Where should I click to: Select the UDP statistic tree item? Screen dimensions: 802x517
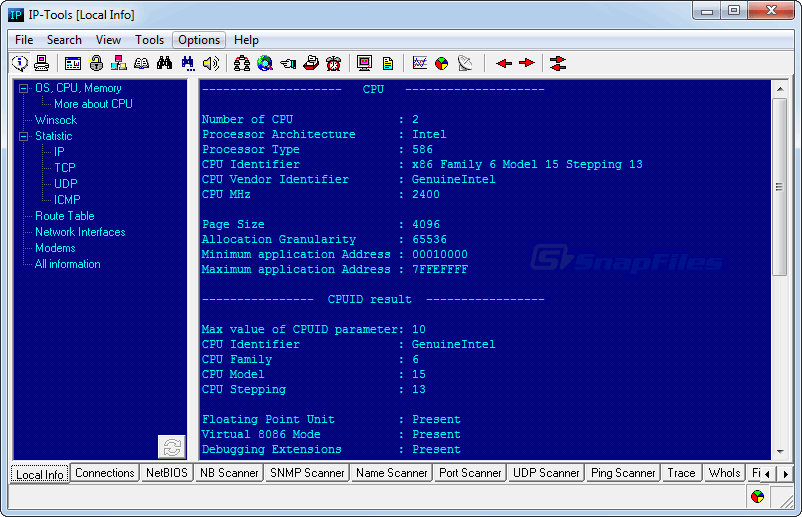pos(66,184)
